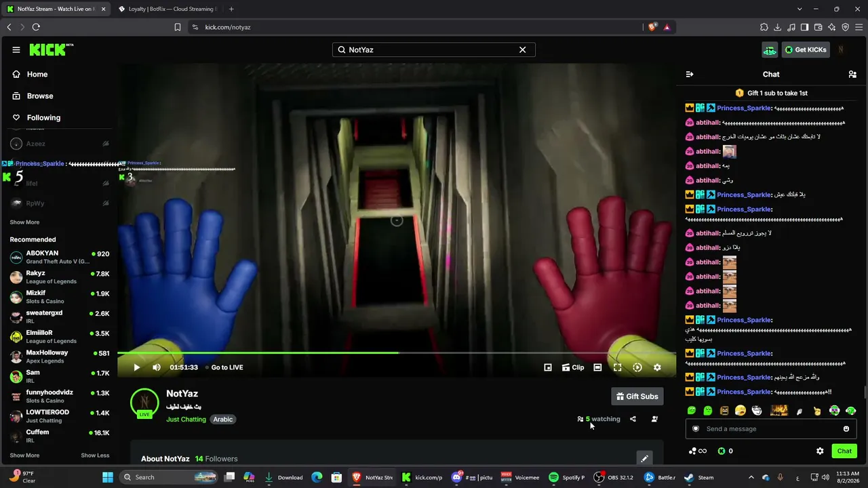
Task: Toggle theater mode
Action: click(x=597, y=367)
